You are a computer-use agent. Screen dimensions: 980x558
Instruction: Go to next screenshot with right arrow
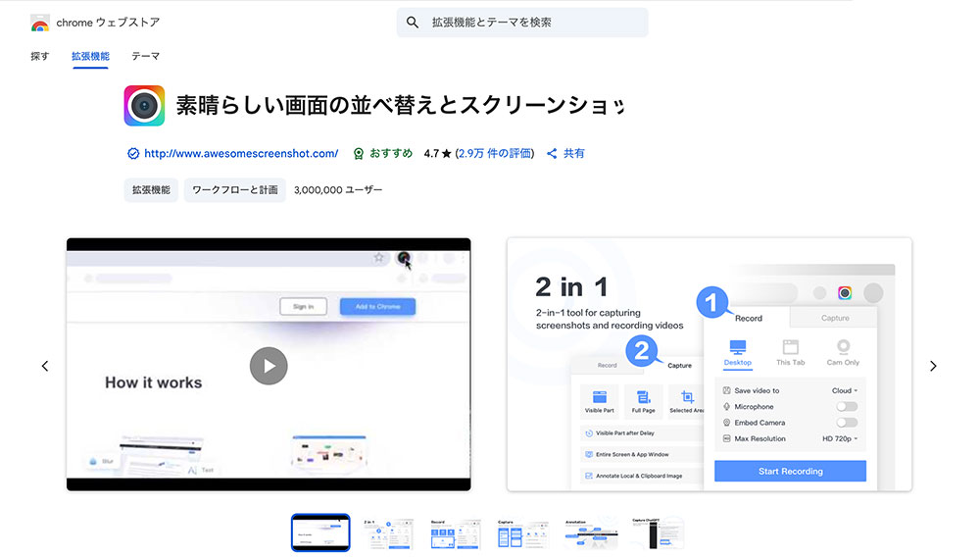click(x=933, y=366)
